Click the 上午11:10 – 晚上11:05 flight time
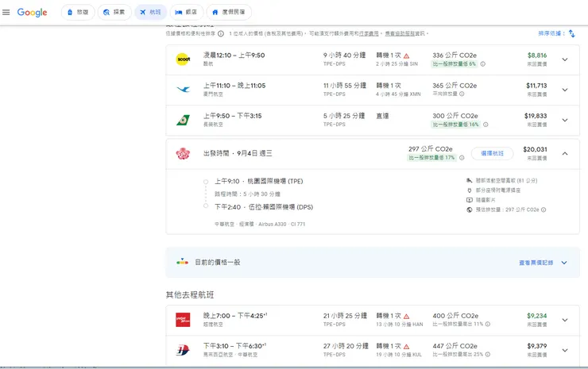 [234, 86]
